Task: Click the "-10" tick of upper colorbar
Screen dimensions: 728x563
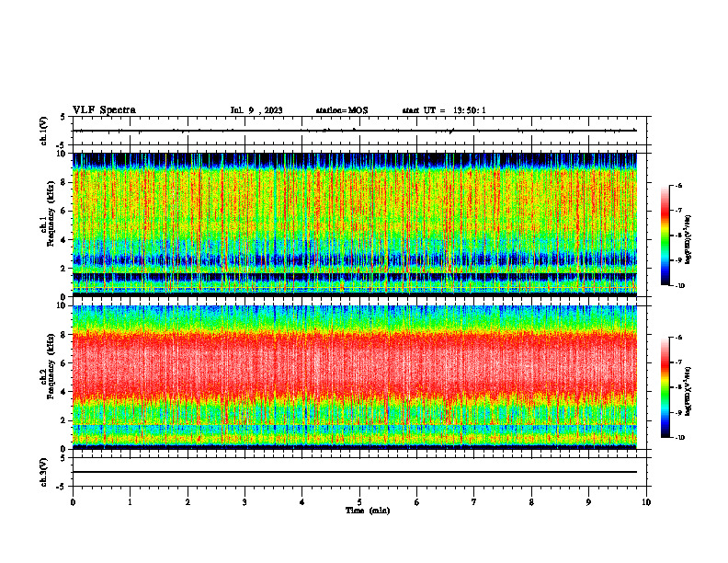Action: tap(680, 286)
